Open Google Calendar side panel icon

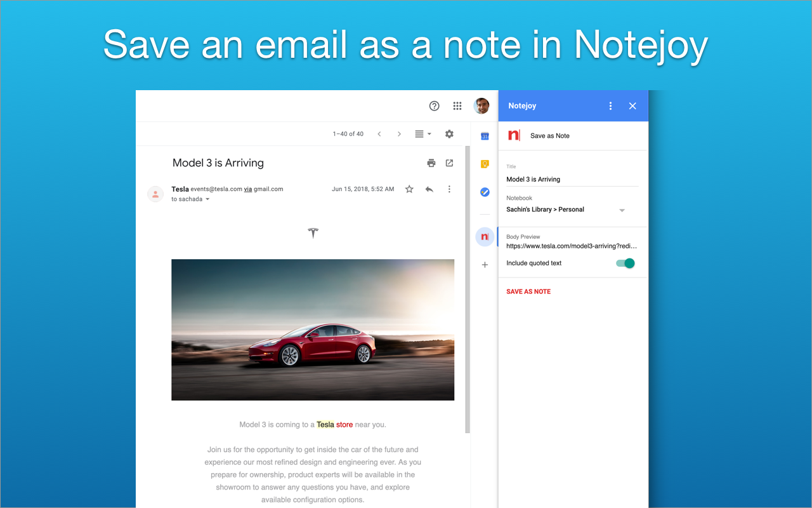(x=485, y=136)
